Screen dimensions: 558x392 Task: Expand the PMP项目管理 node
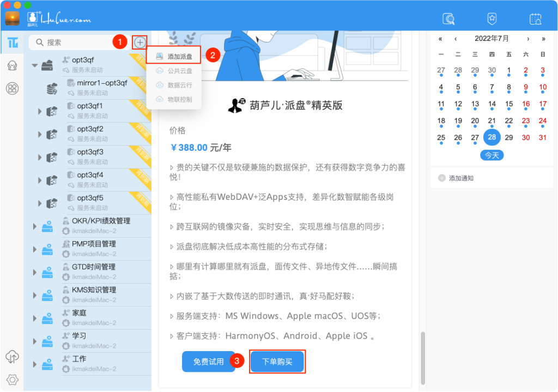click(x=34, y=249)
